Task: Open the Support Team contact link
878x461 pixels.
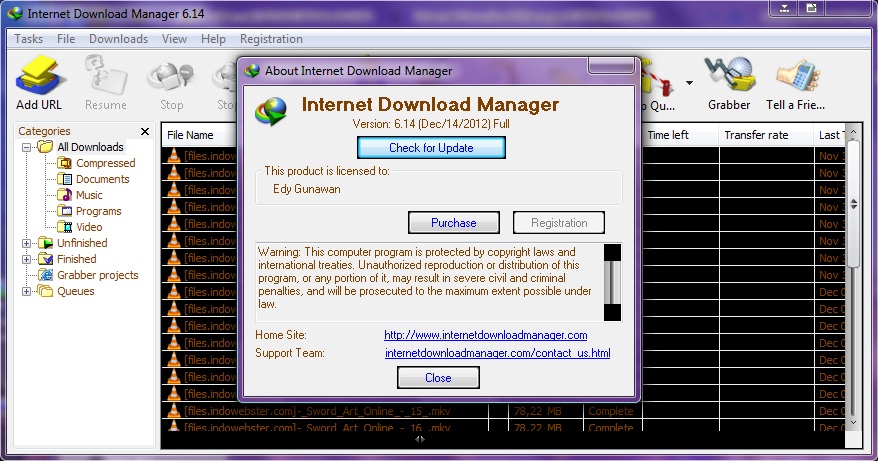Action: coord(497,353)
